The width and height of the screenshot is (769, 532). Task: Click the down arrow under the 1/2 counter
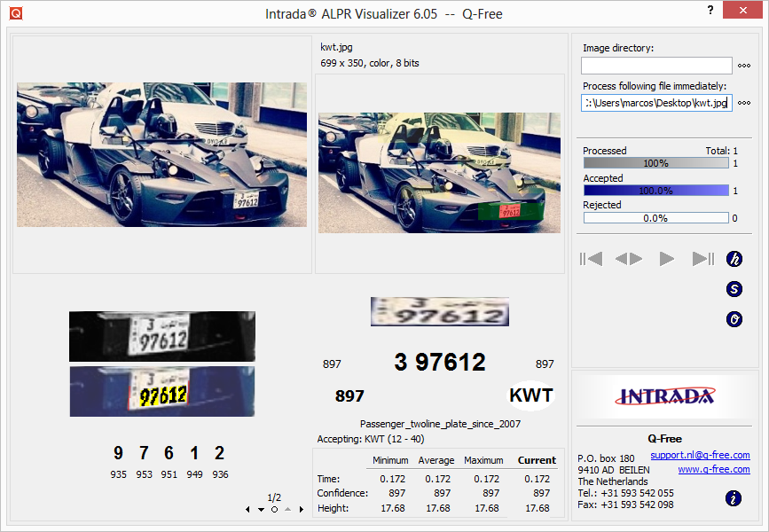pyautogui.click(x=262, y=510)
